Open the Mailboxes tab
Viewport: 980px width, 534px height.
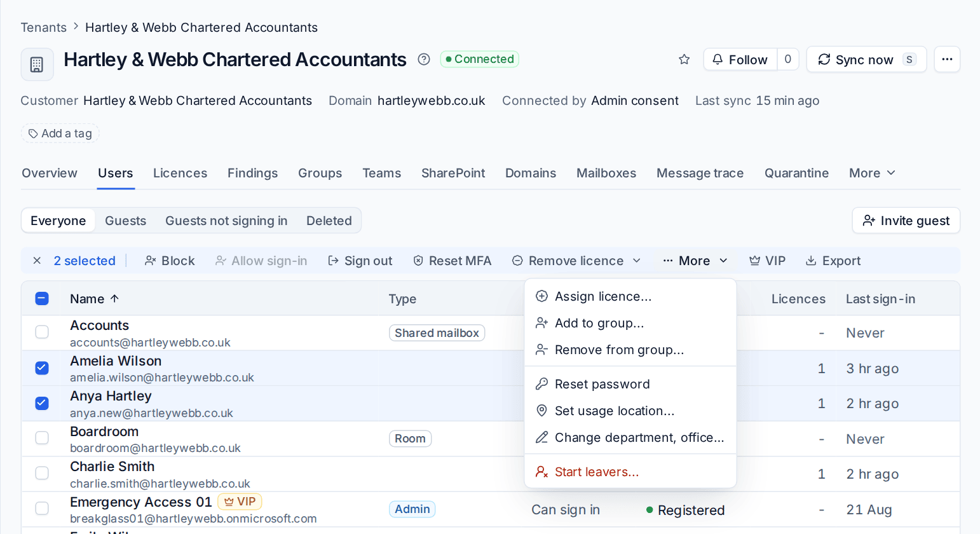(x=606, y=173)
